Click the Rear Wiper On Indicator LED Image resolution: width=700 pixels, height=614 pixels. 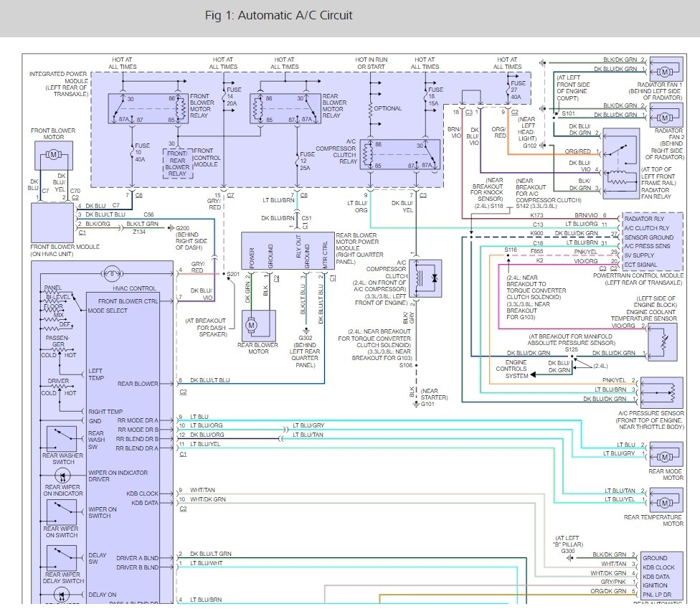click(62, 476)
